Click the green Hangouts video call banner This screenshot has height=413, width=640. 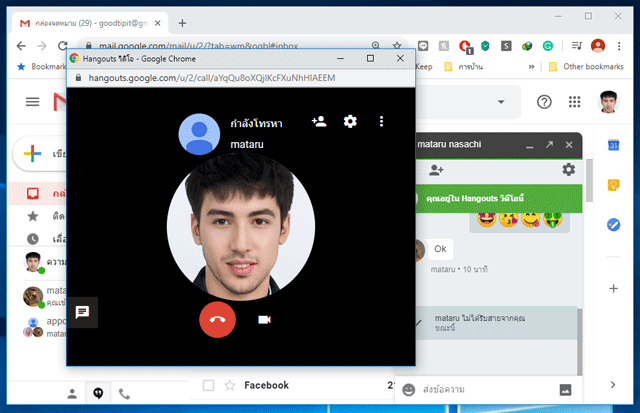click(499, 198)
